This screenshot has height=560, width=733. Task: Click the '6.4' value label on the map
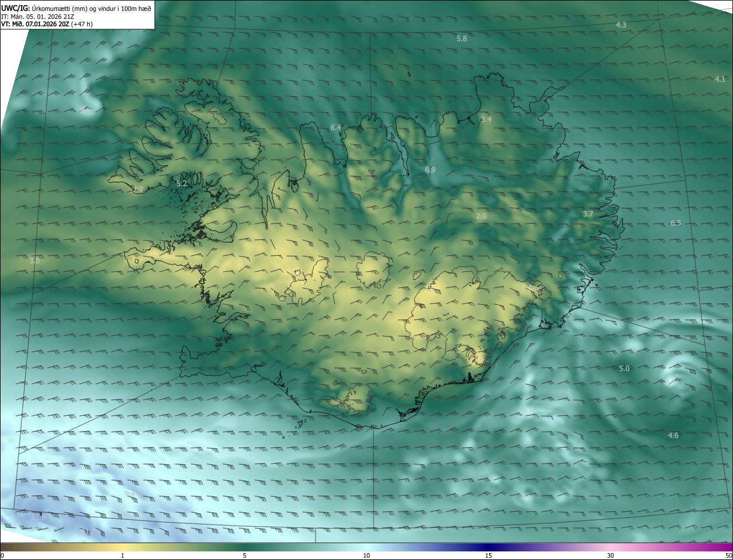[336, 127]
